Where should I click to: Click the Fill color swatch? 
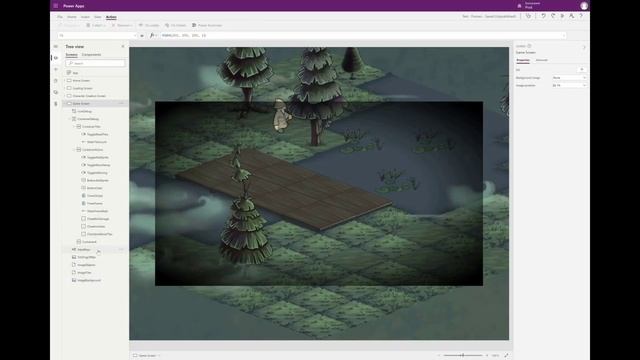tap(582, 70)
